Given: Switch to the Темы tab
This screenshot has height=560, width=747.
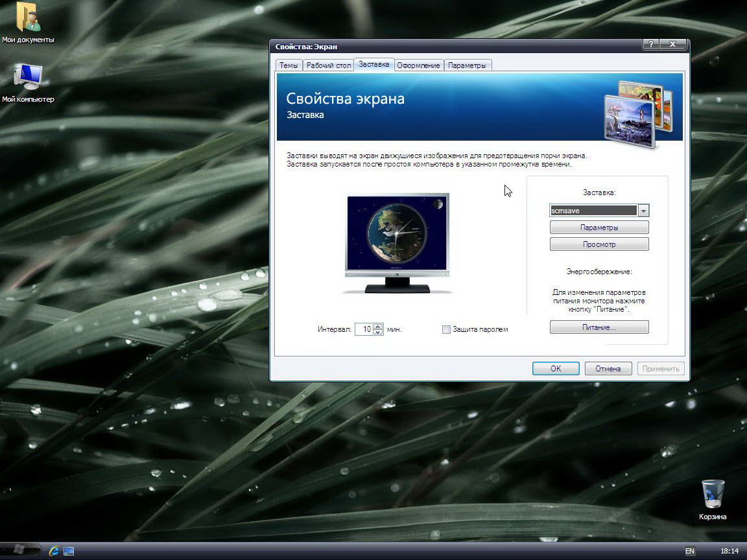Looking at the screenshot, I should point(289,65).
